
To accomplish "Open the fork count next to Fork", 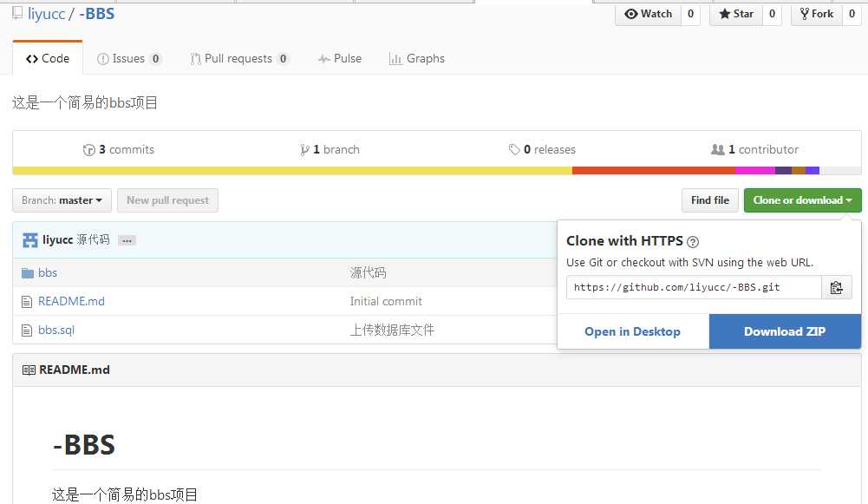I will pyautogui.click(x=852, y=14).
